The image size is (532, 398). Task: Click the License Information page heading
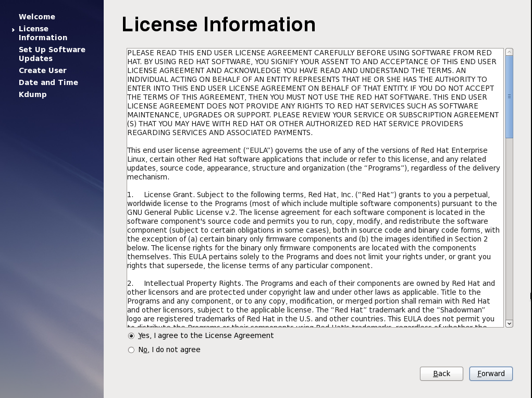coord(218,25)
